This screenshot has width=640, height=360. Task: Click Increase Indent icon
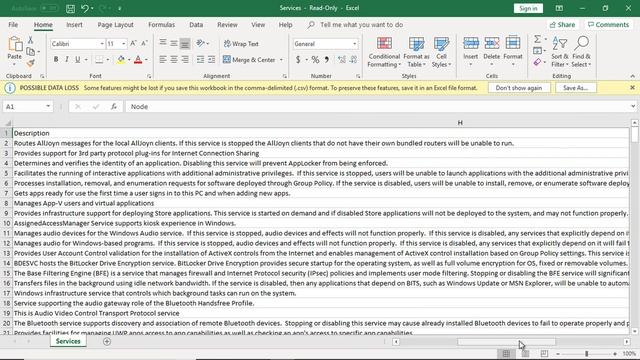click(211, 60)
